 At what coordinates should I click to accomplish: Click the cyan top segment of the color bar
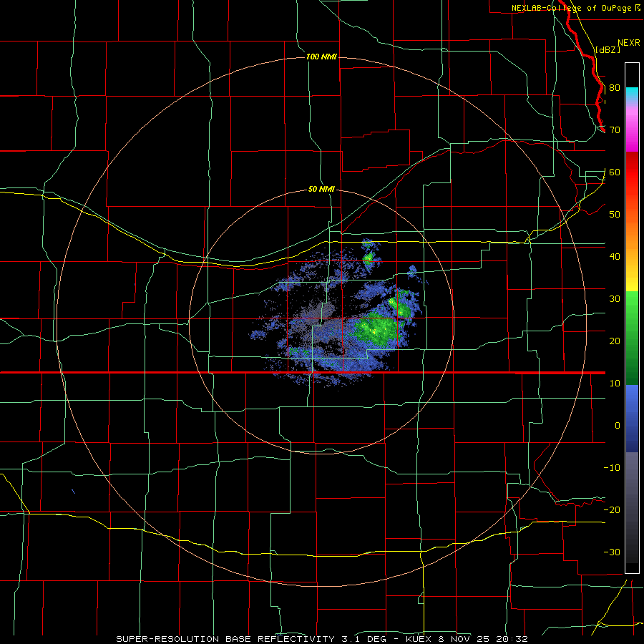point(632,94)
